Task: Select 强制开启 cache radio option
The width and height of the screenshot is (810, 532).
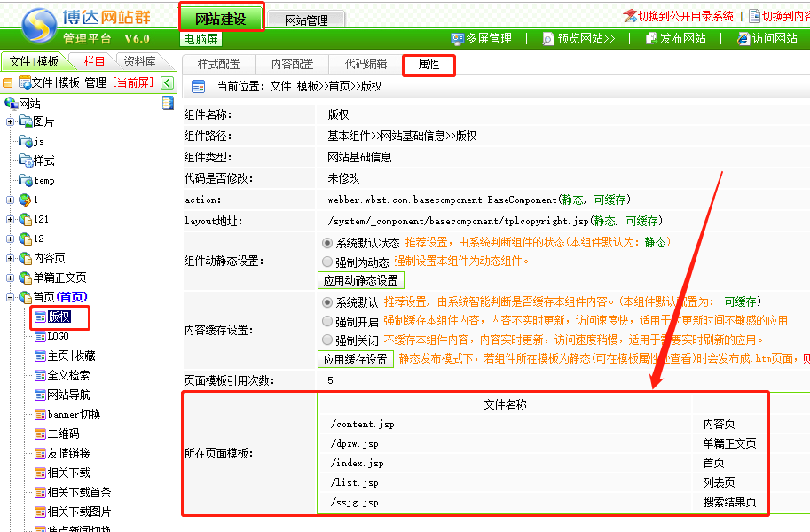Action: click(327, 321)
